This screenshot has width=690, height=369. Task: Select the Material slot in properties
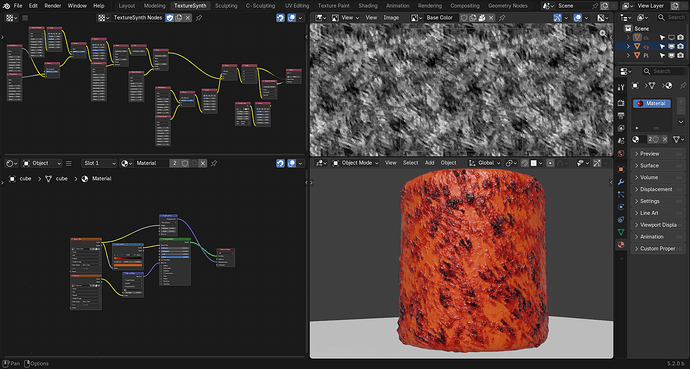pyautogui.click(x=652, y=103)
